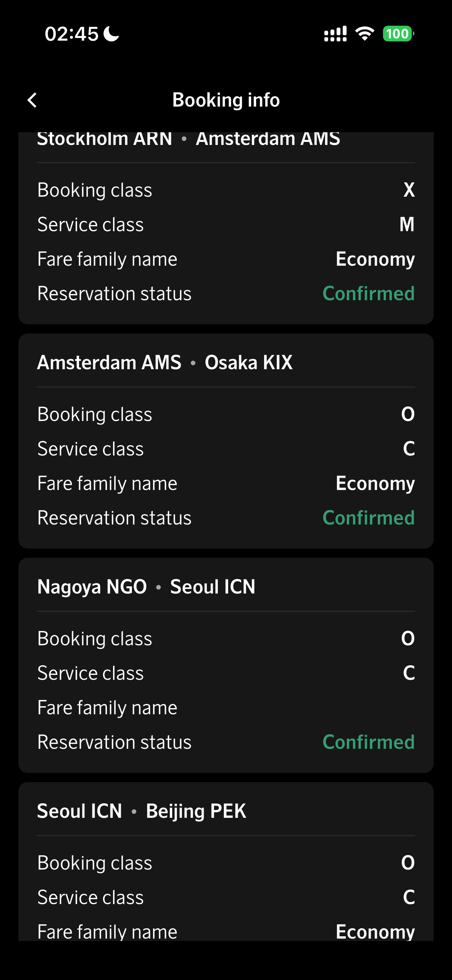Tap Confirmed status for Stockholm–Amsterdam flight
452x980 pixels.
pos(368,294)
